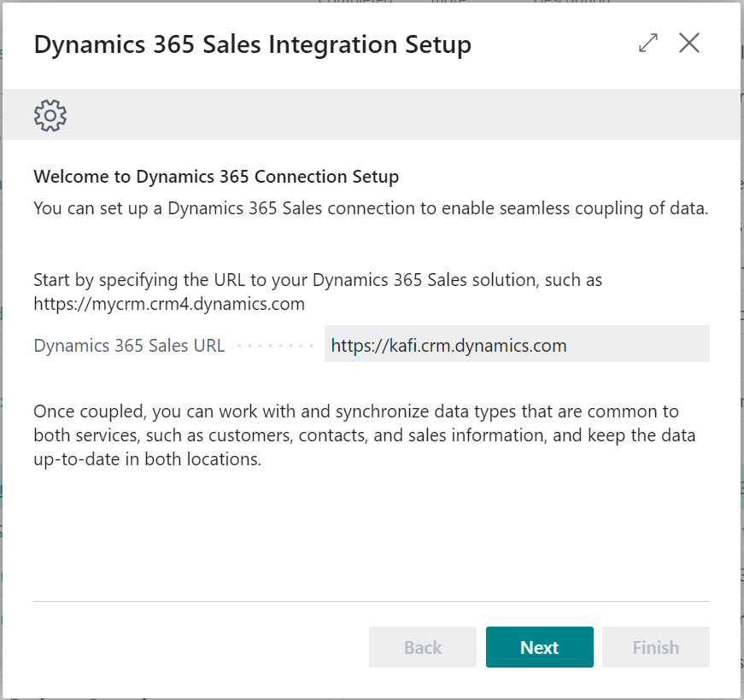Click the gear icon in the banner
Screen dimensions: 744x700
tap(50, 115)
